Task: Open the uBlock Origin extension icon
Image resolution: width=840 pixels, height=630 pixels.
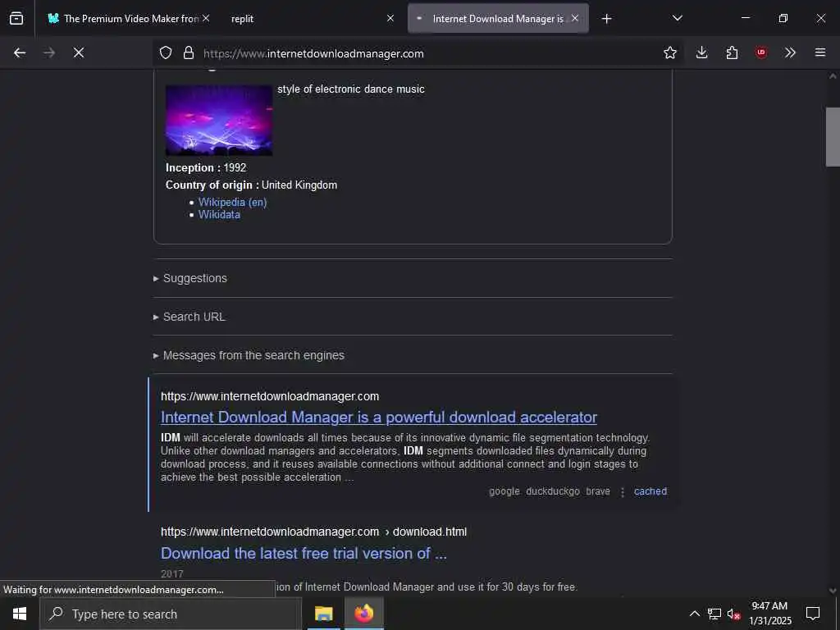Action: click(x=761, y=52)
